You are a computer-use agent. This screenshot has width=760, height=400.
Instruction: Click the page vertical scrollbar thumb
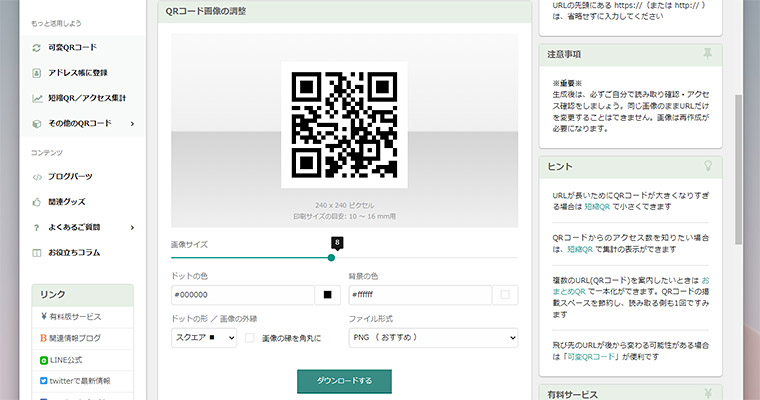[x=738, y=169]
